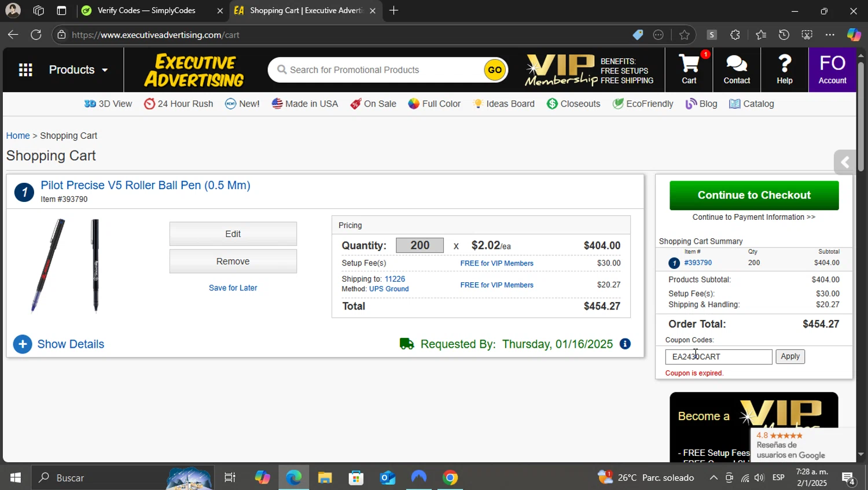This screenshot has height=490, width=868.
Task: Open the Become a VIP banner
Action: pos(754,427)
